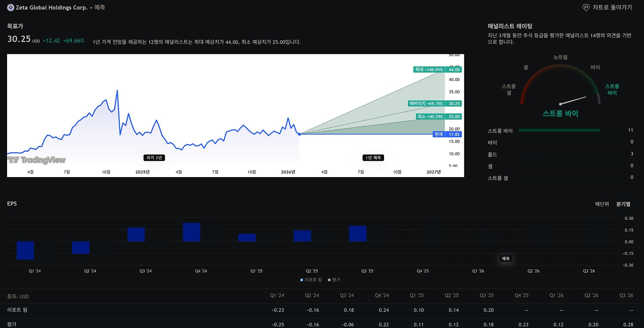Click the blue 리포트 됨 legend dot
644x328 pixels.
pos(302,280)
